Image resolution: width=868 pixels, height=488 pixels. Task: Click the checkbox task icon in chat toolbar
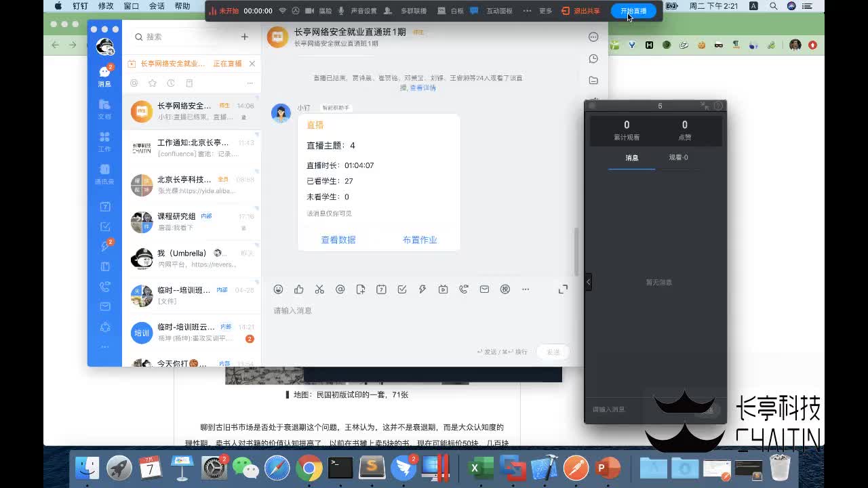point(402,289)
